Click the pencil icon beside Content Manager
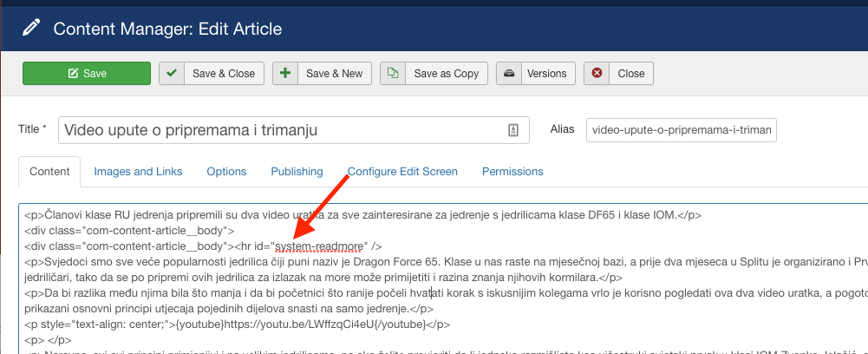 [31, 28]
